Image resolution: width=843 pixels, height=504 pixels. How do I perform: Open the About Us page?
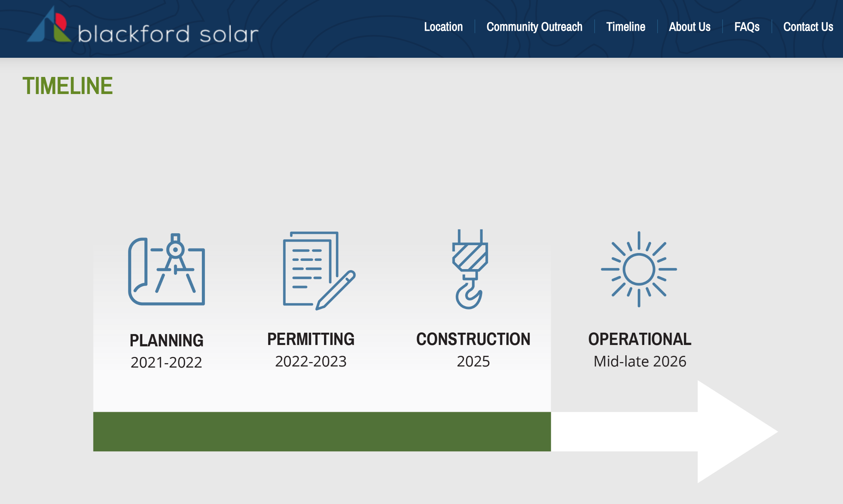pyautogui.click(x=690, y=27)
